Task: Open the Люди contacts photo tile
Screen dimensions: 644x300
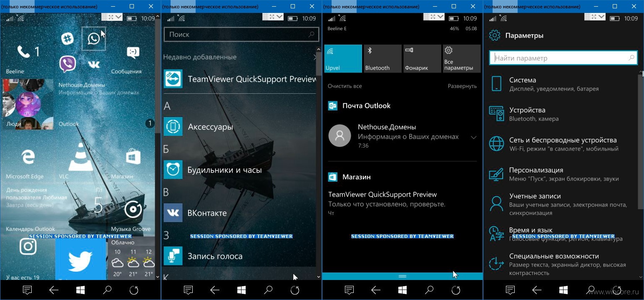Action: 28,104
